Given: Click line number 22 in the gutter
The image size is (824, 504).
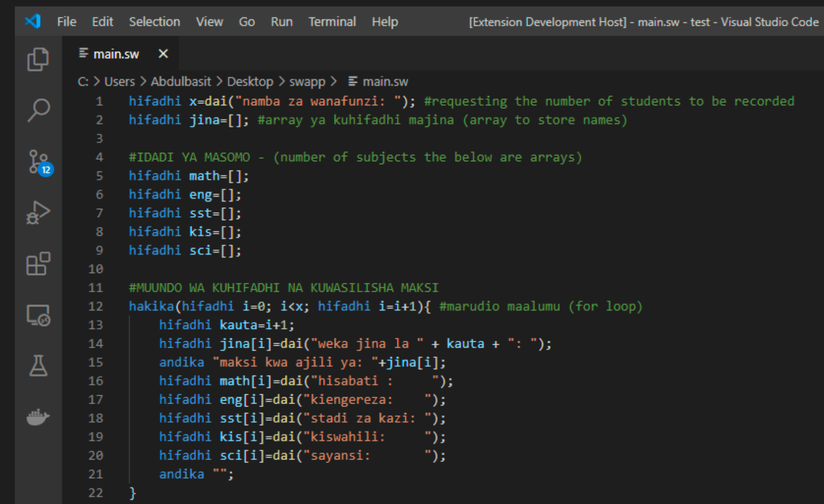Looking at the screenshot, I should click(96, 493).
